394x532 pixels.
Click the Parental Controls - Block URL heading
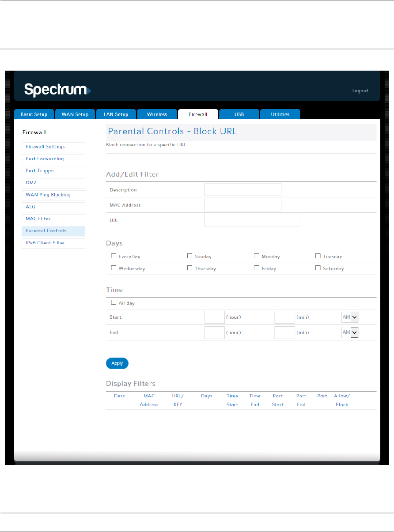[x=173, y=132]
